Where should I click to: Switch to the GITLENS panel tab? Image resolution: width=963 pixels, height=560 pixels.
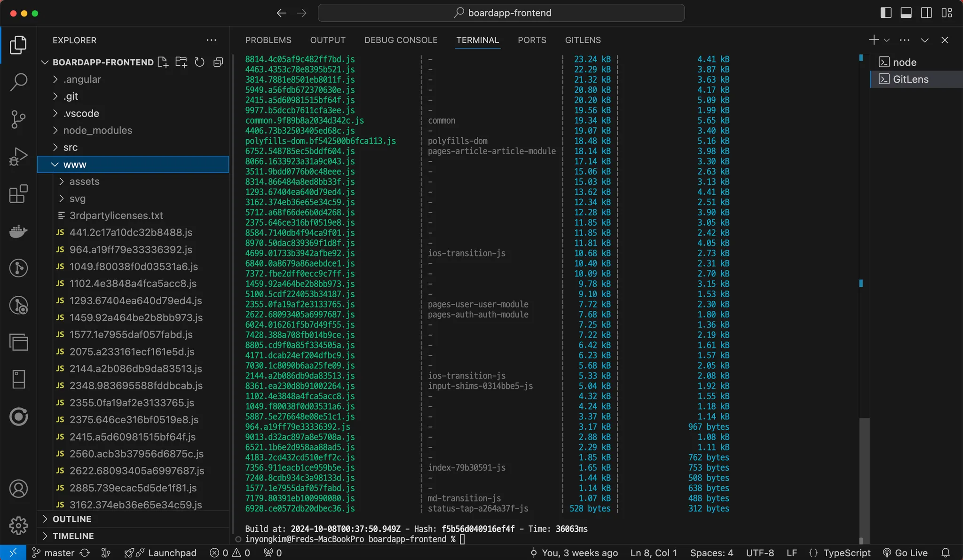coord(583,40)
